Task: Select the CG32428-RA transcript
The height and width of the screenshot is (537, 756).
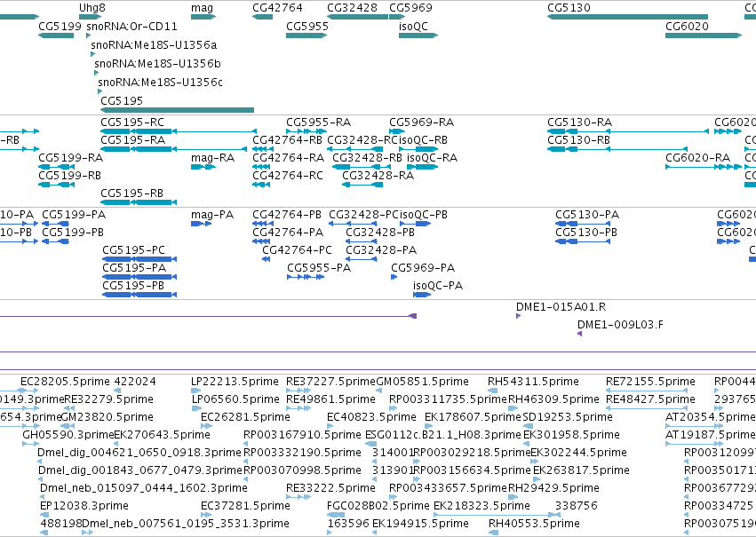Action: point(362,185)
